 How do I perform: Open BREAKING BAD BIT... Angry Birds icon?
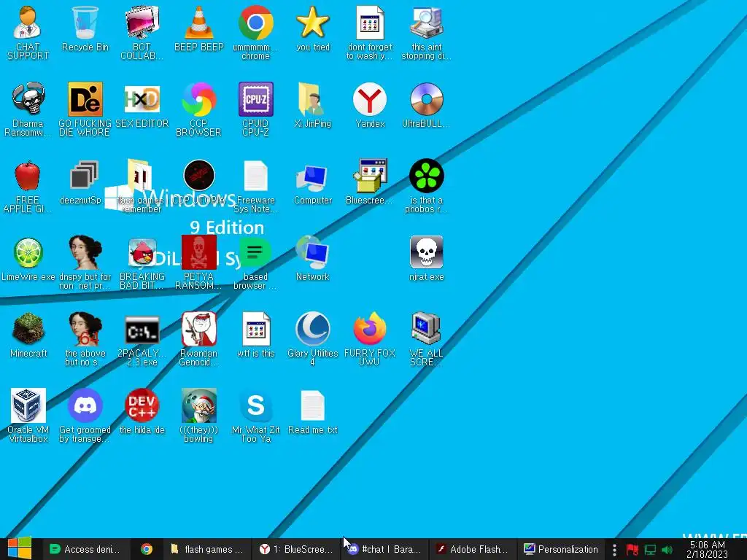(142, 262)
